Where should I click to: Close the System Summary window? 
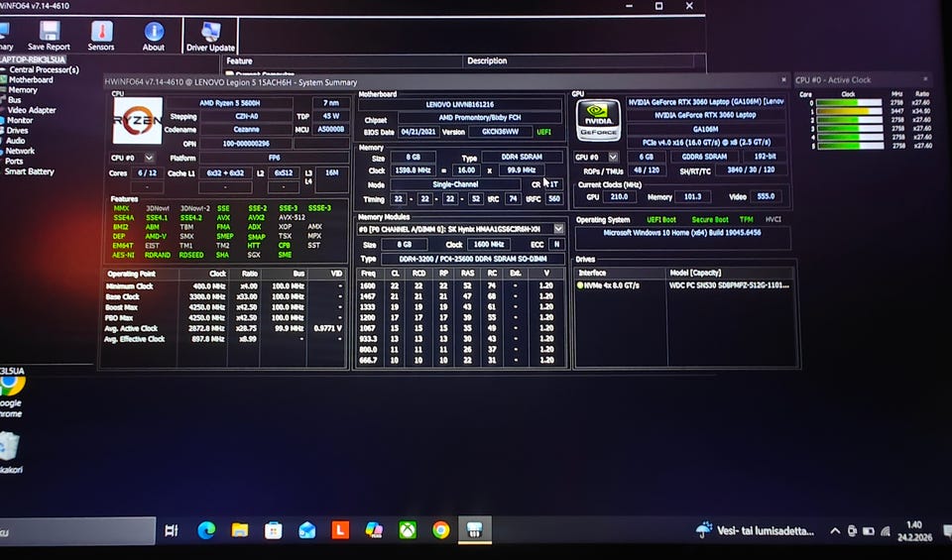click(x=783, y=79)
